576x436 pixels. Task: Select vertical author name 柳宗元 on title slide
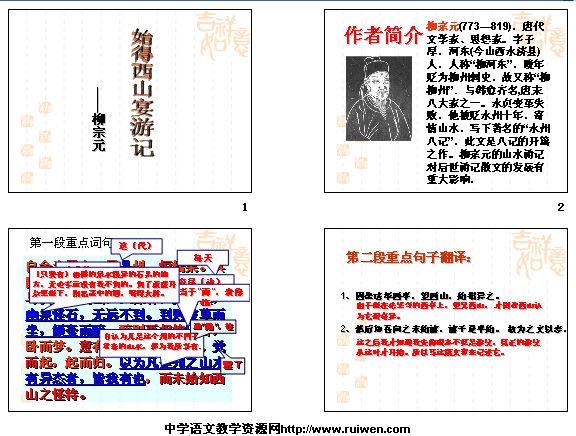coord(98,132)
